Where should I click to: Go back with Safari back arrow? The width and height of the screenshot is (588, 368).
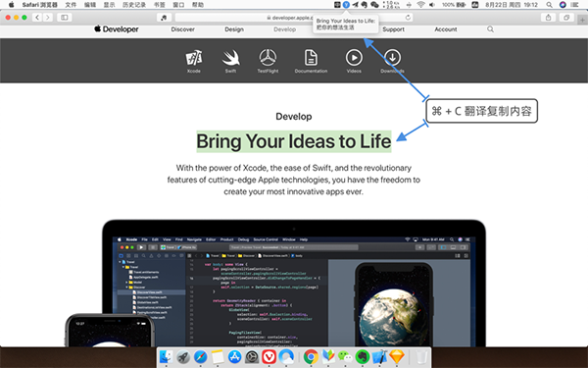point(37,18)
